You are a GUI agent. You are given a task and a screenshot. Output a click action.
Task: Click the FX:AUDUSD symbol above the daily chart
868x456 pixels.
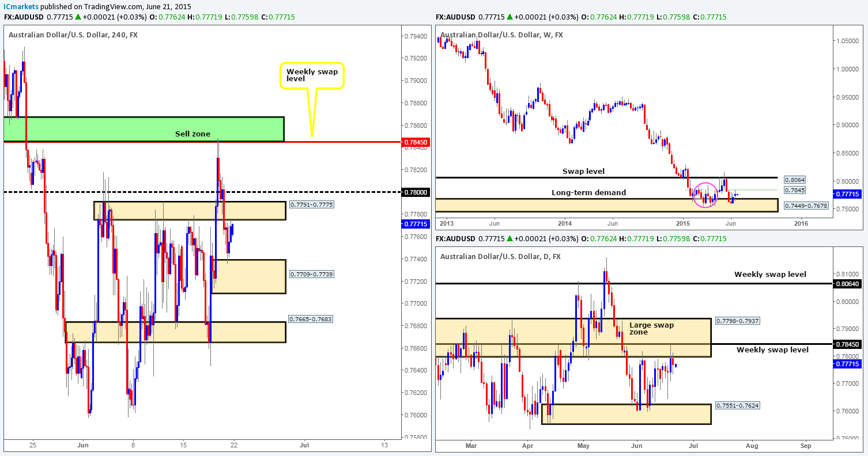[x=456, y=238]
